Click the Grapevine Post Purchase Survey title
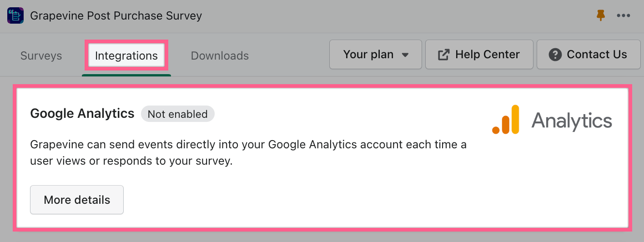The image size is (644, 242). pos(116,16)
